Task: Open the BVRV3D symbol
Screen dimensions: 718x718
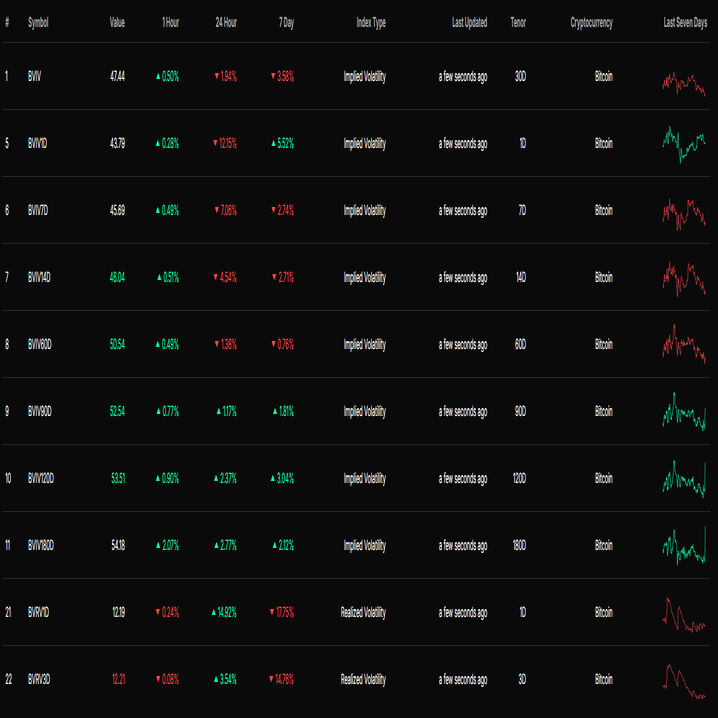Action: [x=39, y=679]
